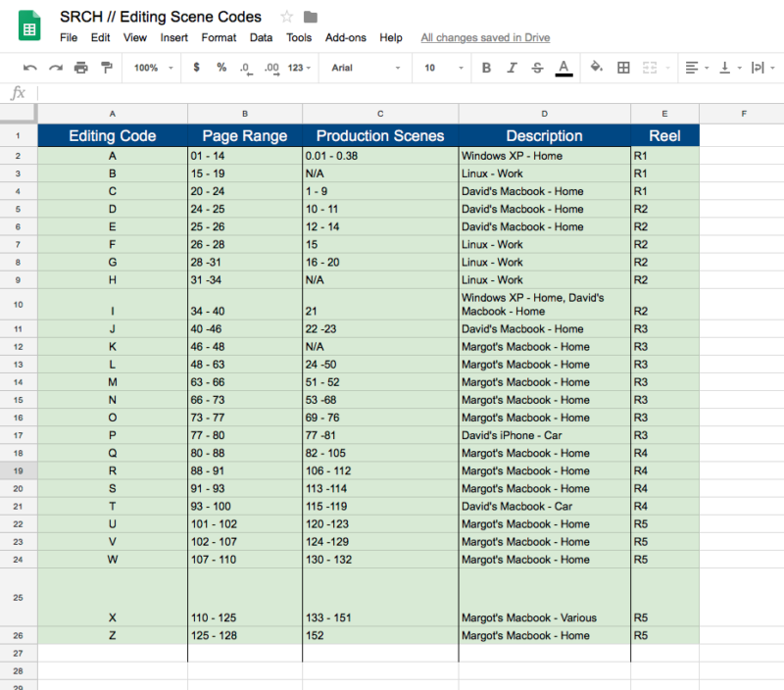Select the 'Page Range' header cell
Screen dimensions: 784x690
click(245, 135)
